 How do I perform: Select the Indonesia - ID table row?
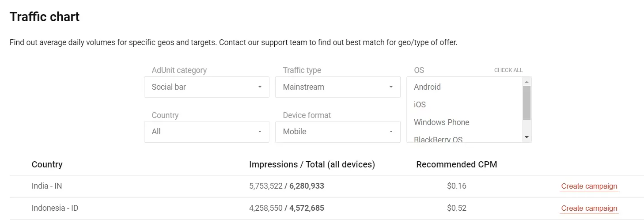(55, 209)
